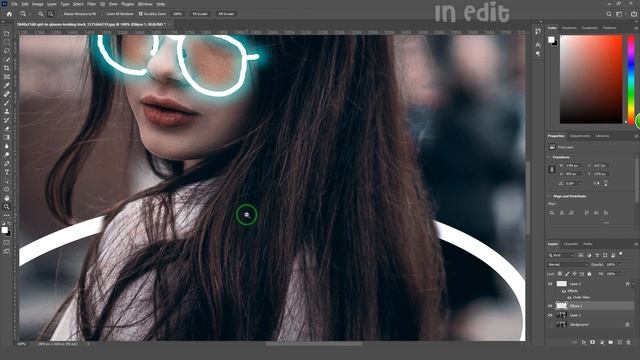
Task: Click the Ellipse 1 layer thumbnail
Action: coord(562,306)
